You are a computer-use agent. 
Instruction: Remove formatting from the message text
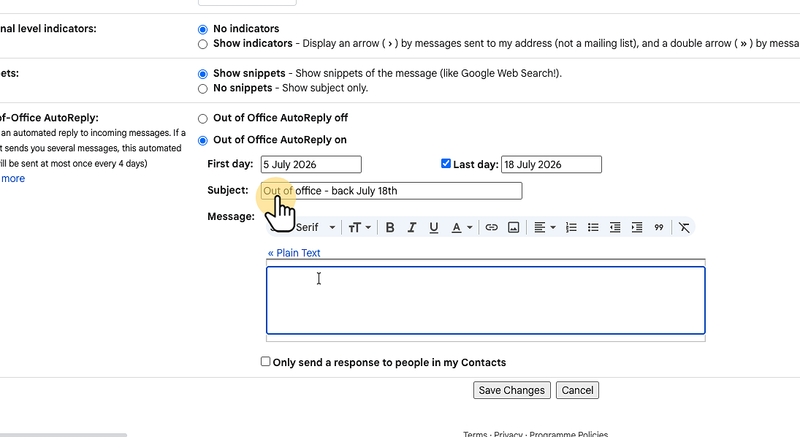684,227
